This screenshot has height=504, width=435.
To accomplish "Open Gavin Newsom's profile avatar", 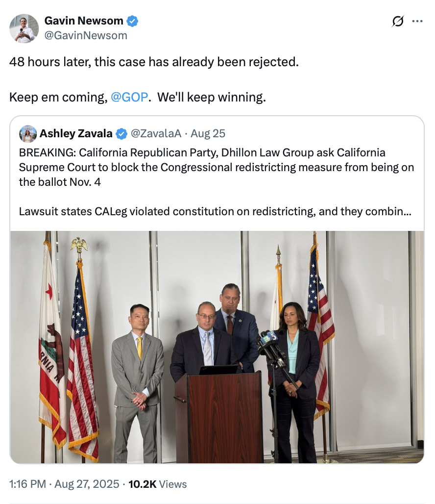I will pos(24,28).
